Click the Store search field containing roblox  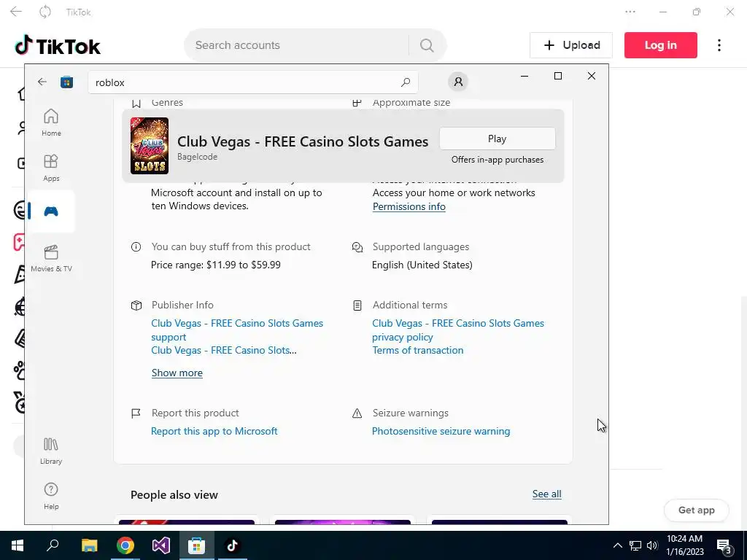pos(253,82)
